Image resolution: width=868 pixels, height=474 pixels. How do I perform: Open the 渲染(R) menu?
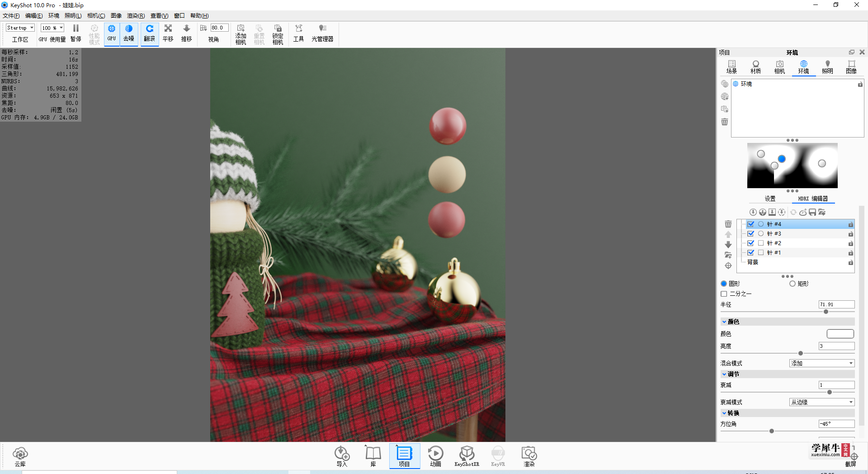136,16
